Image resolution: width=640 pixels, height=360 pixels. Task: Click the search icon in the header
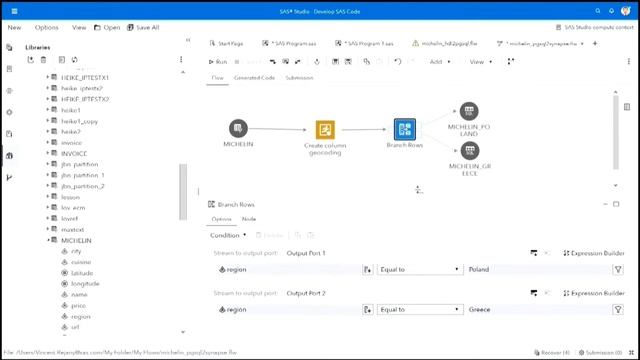598,11
